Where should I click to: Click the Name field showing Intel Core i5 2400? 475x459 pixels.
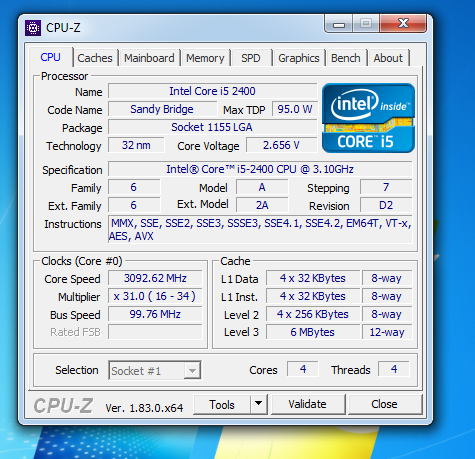(x=212, y=91)
